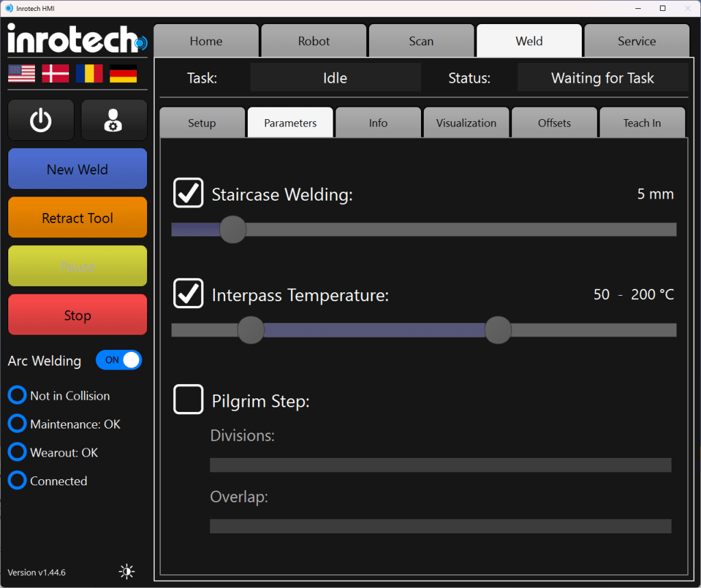Open the Teach In sub-tab

642,123
